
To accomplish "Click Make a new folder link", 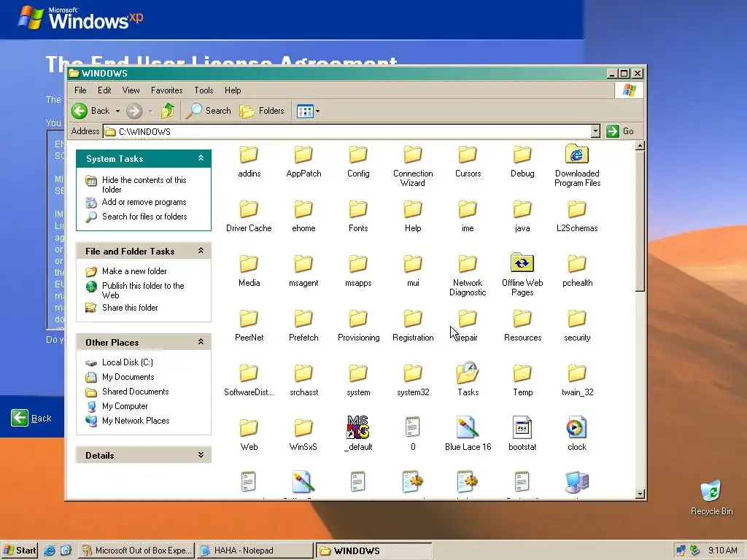I will tap(134, 271).
